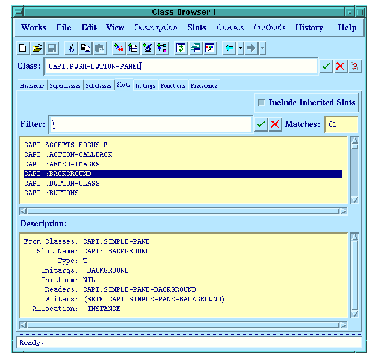Switch to the Initargs tab
The width and height of the screenshot is (379, 360).
click(145, 86)
